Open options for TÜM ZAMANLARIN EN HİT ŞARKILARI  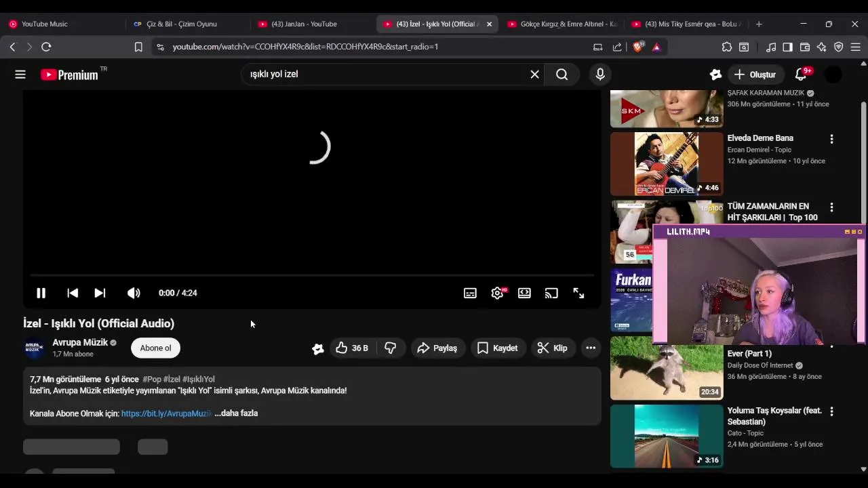[x=831, y=207]
